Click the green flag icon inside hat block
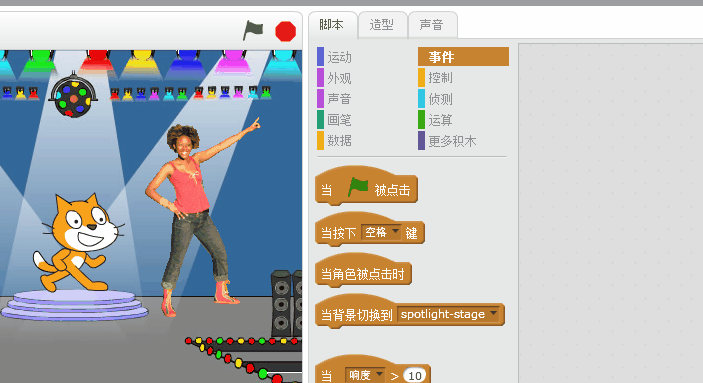Image resolution: width=703 pixels, height=383 pixels. click(358, 187)
